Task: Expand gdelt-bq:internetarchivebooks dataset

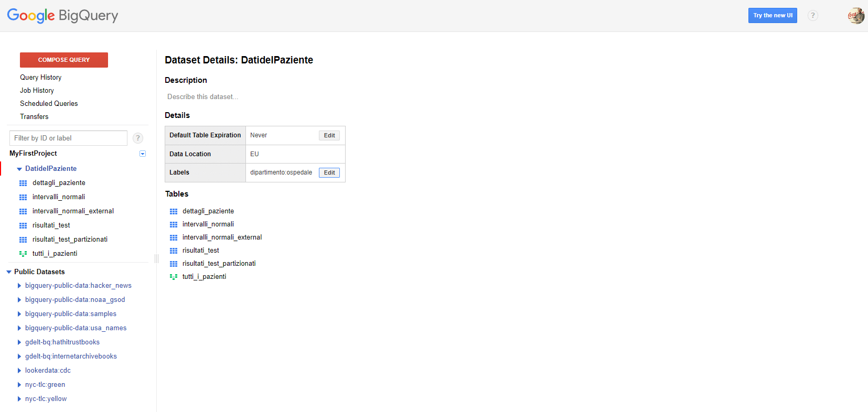Action: click(x=19, y=356)
